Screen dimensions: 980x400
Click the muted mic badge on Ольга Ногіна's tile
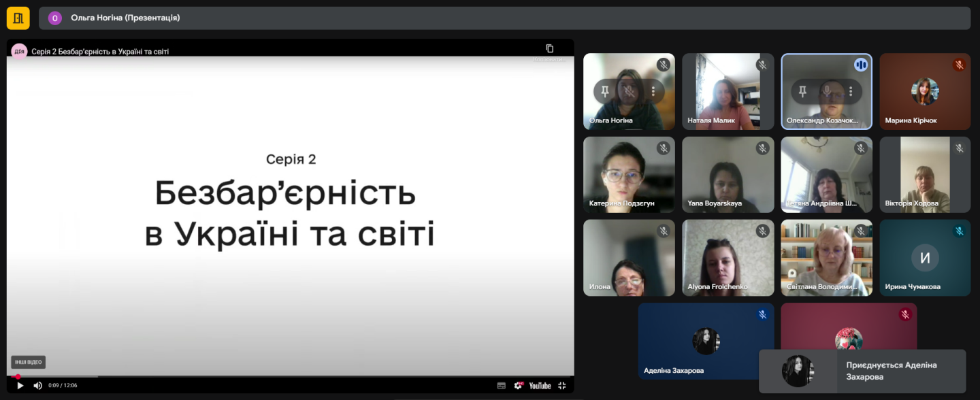(664, 65)
